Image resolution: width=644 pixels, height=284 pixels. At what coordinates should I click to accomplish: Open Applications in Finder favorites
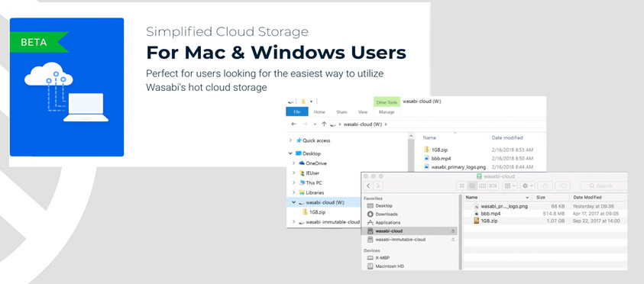388,222
